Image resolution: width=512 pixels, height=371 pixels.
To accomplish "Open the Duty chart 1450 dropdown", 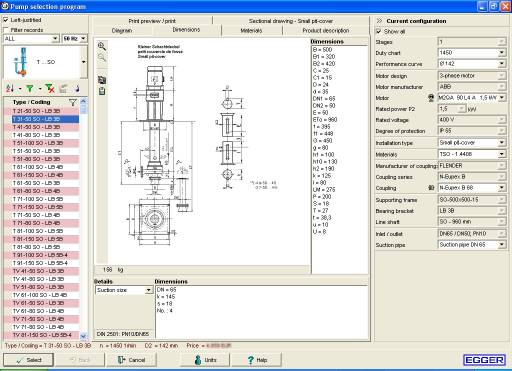I will (x=502, y=53).
